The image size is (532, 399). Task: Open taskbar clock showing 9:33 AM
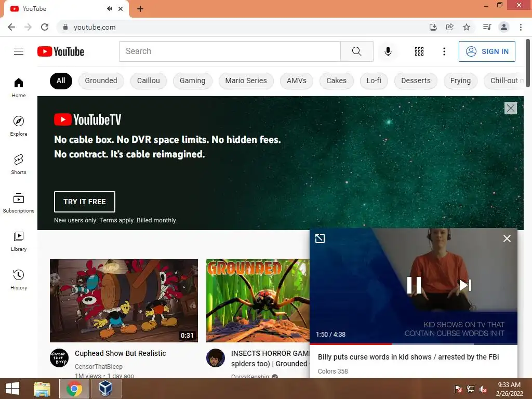point(509,389)
